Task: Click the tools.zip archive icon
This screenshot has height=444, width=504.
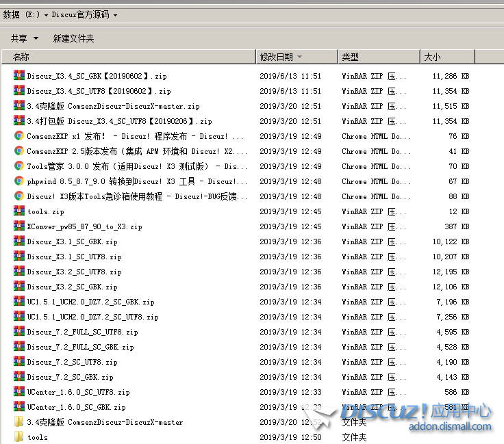Action: click(x=19, y=211)
